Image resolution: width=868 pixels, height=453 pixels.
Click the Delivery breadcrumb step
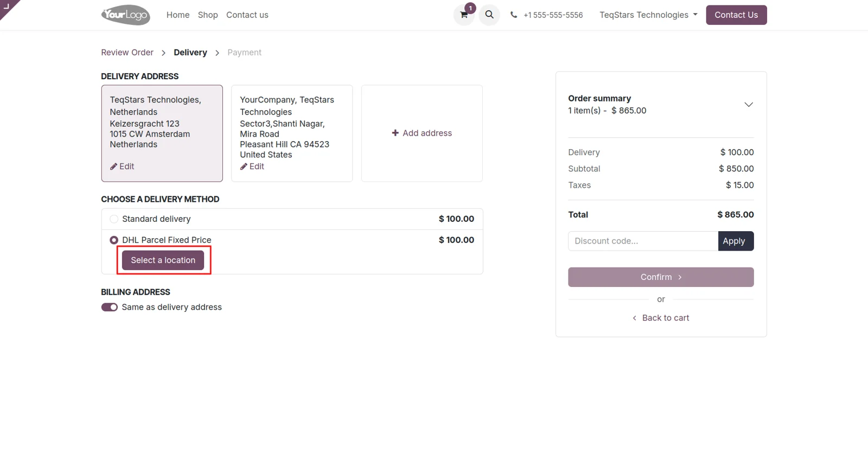pos(190,53)
